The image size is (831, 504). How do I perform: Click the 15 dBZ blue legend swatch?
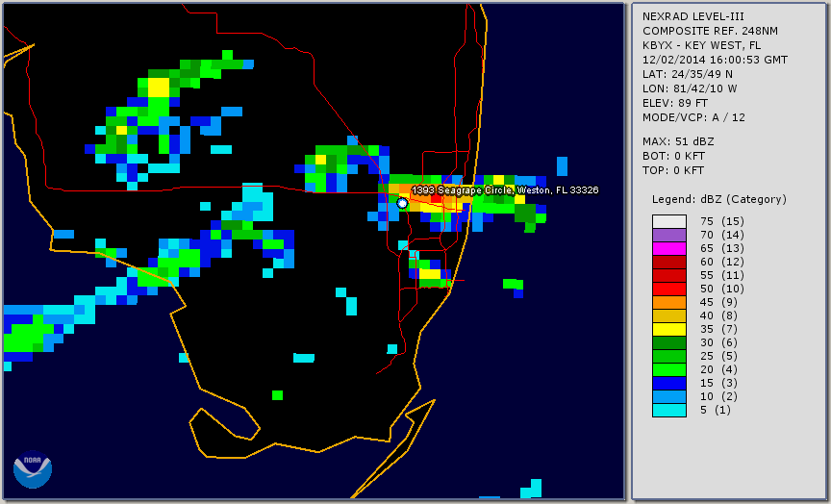coord(668,383)
